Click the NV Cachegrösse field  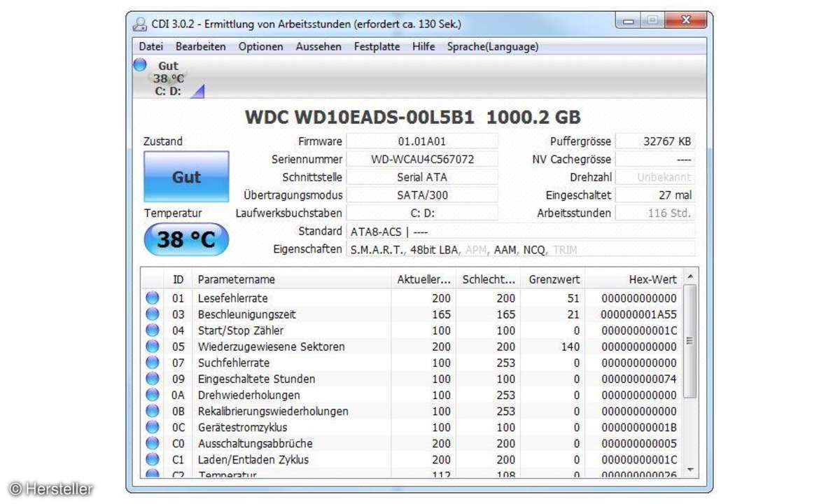(x=655, y=159)
